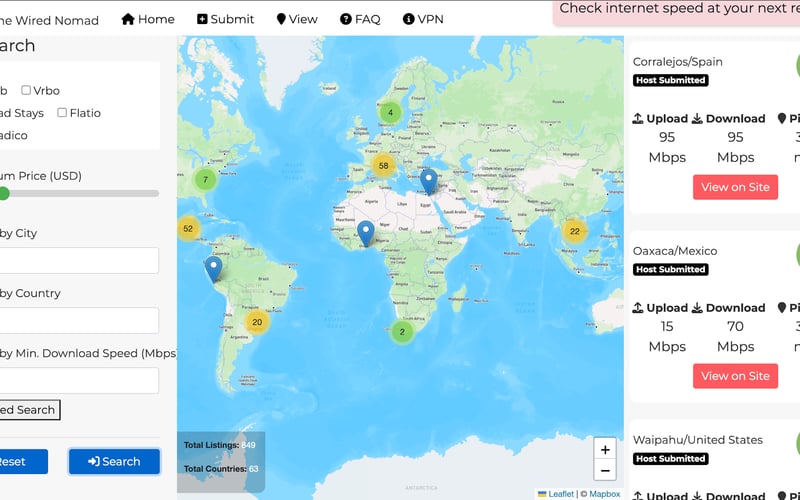
Task: Click the Total Countries count on map
Action: 254,469
